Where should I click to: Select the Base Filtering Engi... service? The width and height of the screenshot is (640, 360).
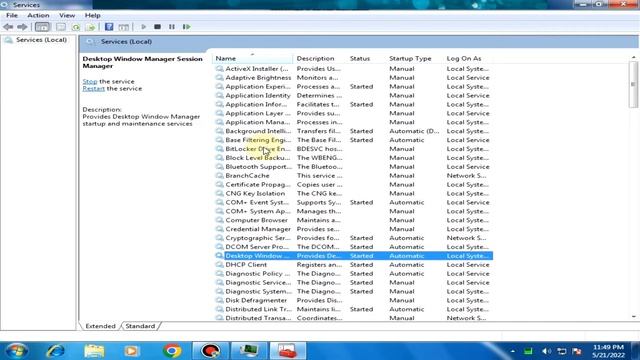pyautogui.click(x=353, y=140)
